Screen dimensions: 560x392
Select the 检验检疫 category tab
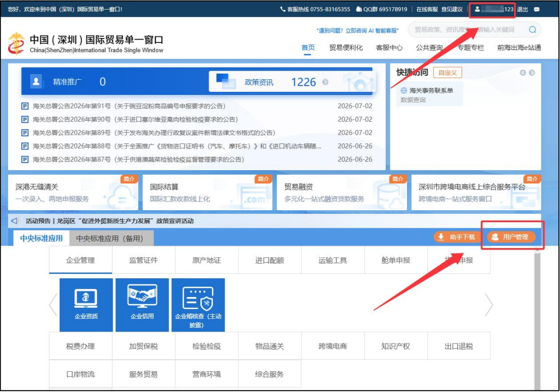(x=207, y=346)
